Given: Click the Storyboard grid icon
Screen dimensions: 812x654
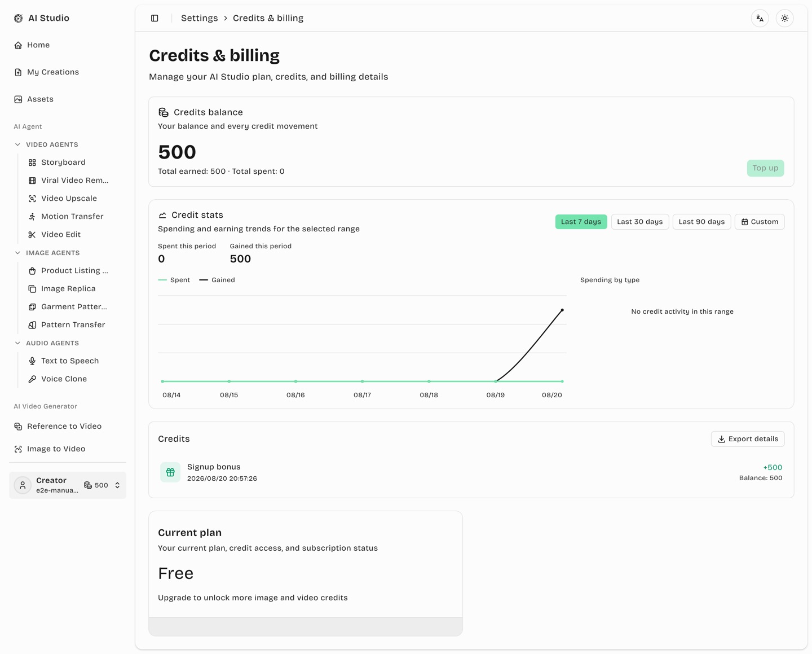Looking at the screenshot, I should (x=32, y=163).
